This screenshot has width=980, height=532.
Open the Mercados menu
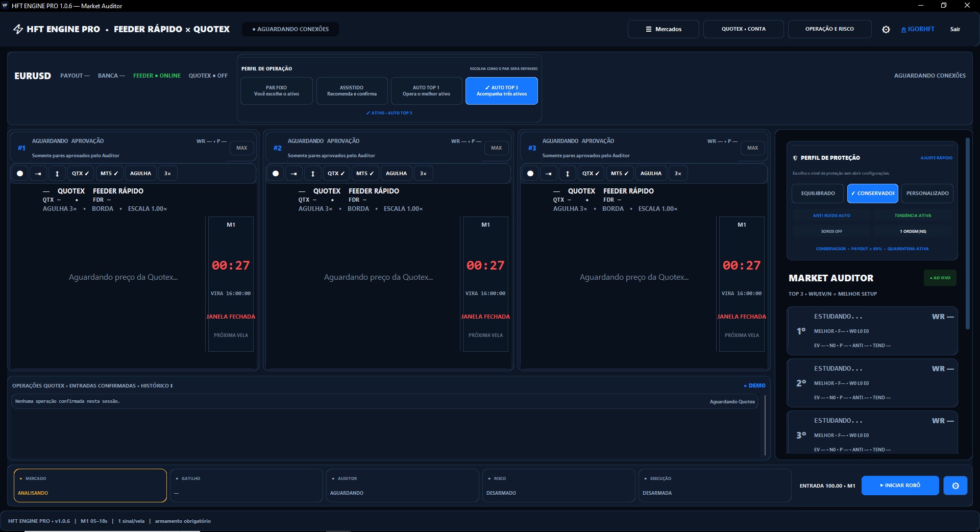click(x=664, y=29)
